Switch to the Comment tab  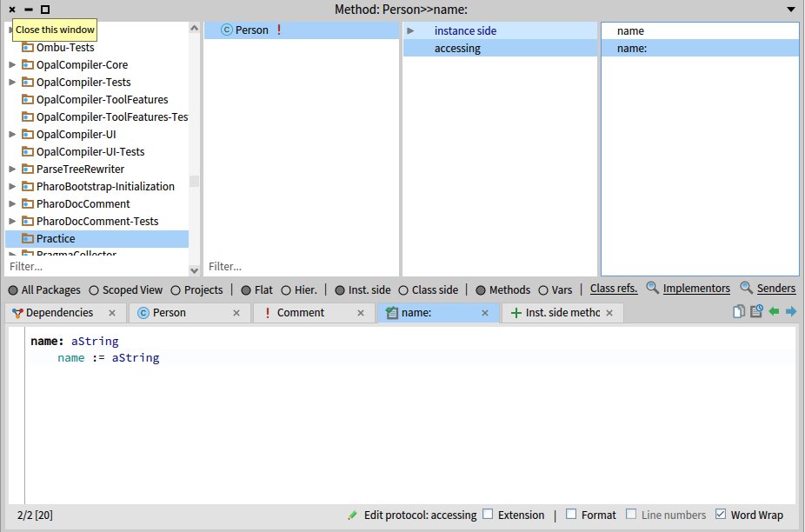coord(300,313)
